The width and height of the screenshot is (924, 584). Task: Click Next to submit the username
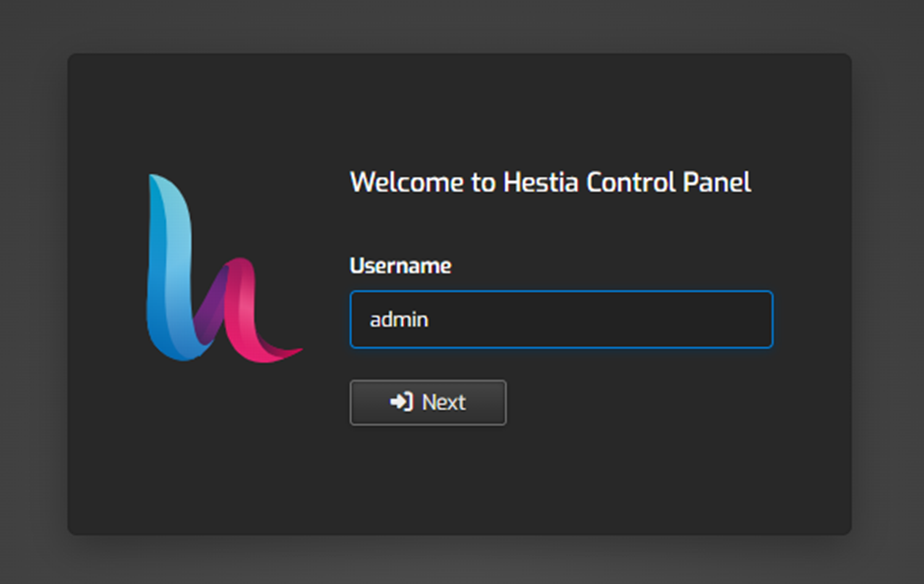tap(428, 402)
